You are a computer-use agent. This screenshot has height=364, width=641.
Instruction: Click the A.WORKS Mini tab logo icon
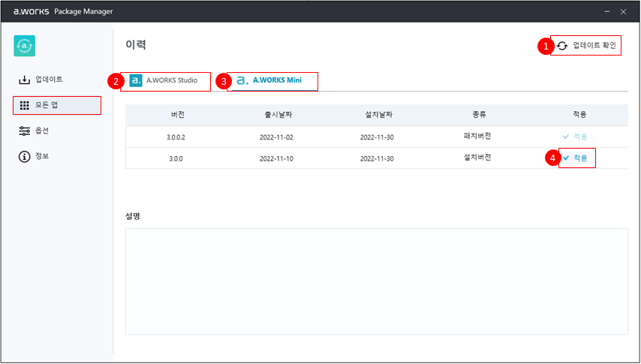click(242, 80)
